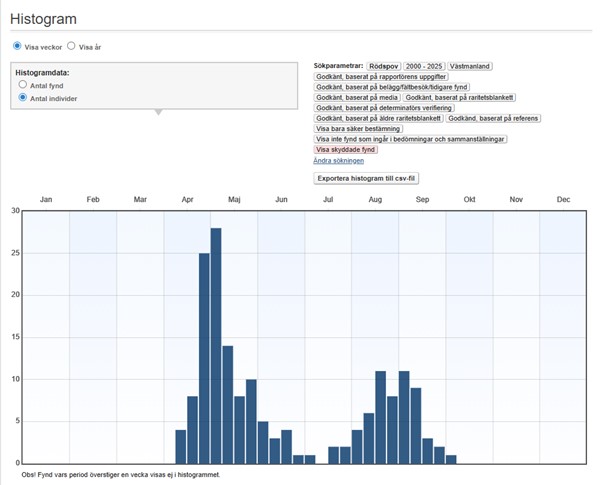
Task: Click the 'Ändra sökningen' link
Action: [339, 160]
